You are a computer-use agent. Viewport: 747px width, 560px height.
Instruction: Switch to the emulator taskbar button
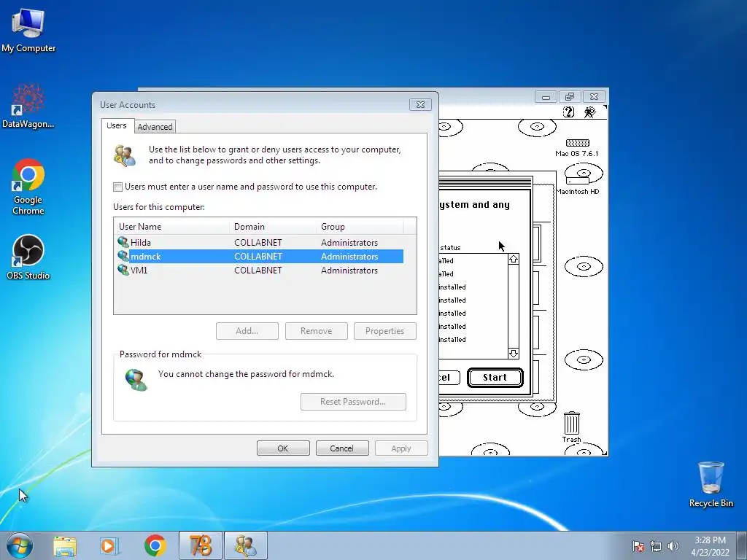(x=201, y=545)
